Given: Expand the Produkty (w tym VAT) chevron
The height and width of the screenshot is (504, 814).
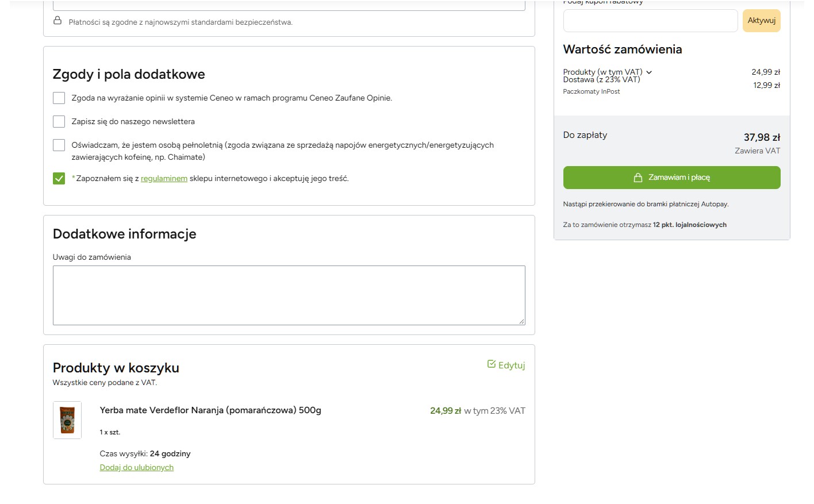Looking at the screenshot, I should tap(649, 72).
